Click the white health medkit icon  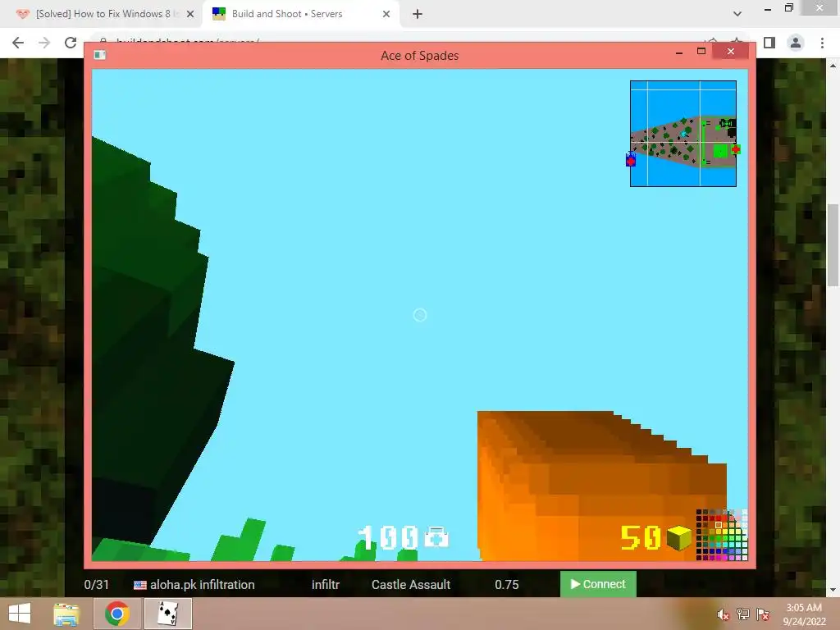pos(436,536)
